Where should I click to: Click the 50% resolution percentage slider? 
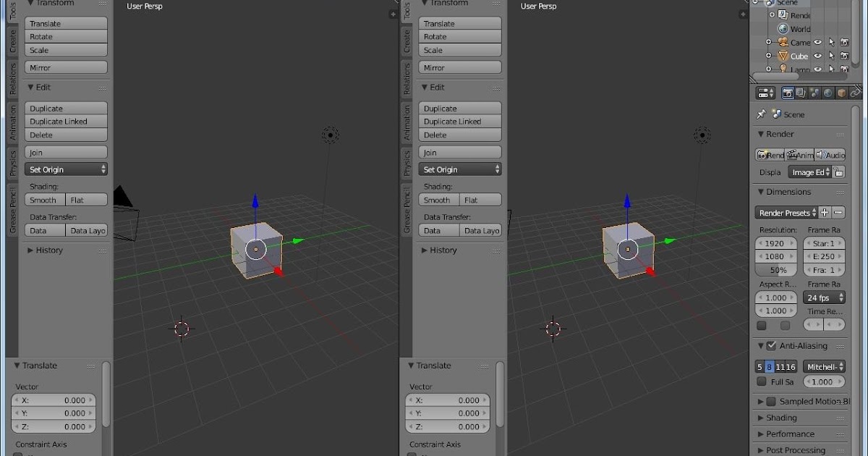[775, 270]
